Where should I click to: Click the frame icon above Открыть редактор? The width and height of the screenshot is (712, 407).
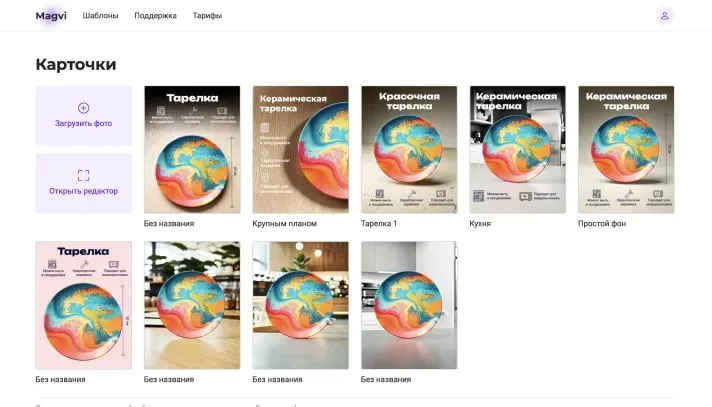point(83,175)
